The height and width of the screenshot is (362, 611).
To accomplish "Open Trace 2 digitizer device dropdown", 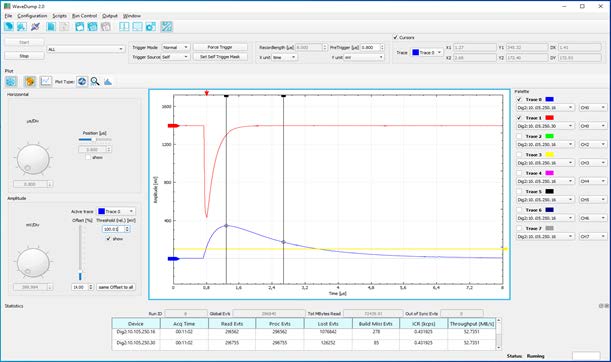I will click(545, 145).
